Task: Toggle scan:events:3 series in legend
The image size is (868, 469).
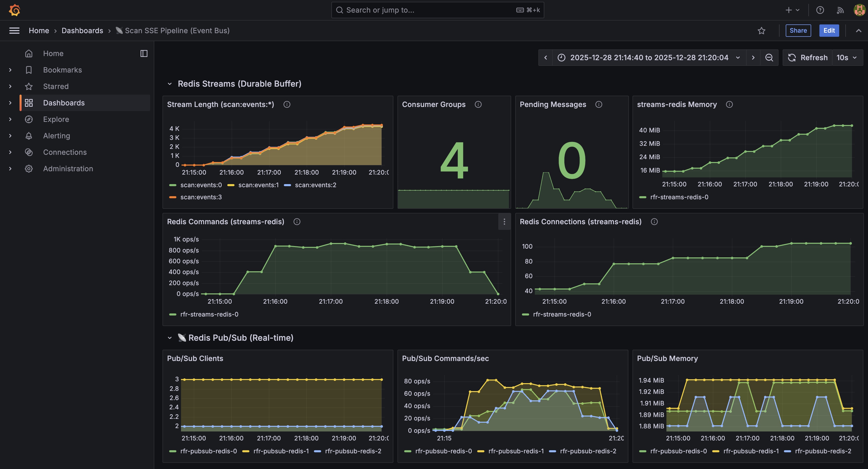Action: pos(201,197)
